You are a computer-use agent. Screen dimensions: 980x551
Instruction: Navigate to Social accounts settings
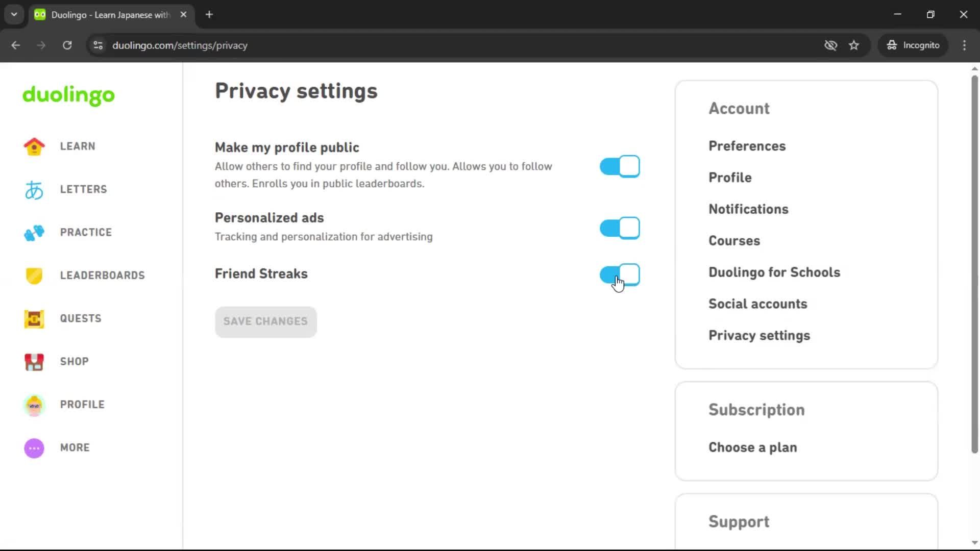(x=757, y=304)
